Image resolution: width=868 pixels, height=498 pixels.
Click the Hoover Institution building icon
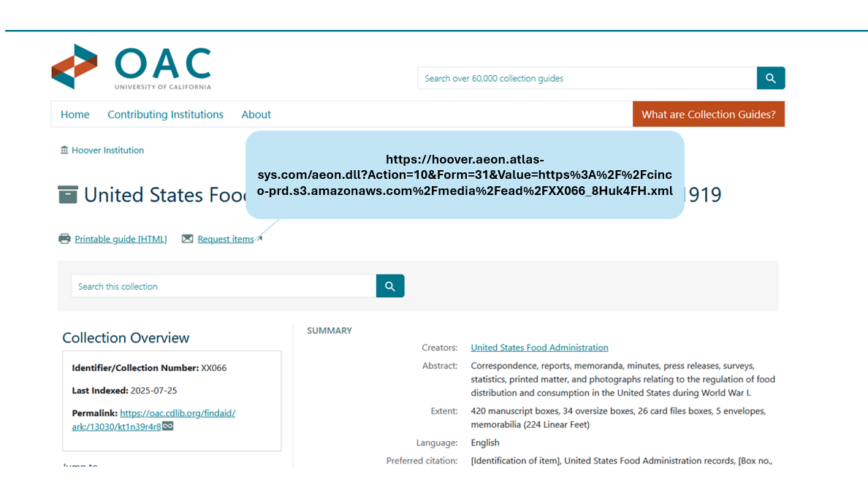point(64,150)
